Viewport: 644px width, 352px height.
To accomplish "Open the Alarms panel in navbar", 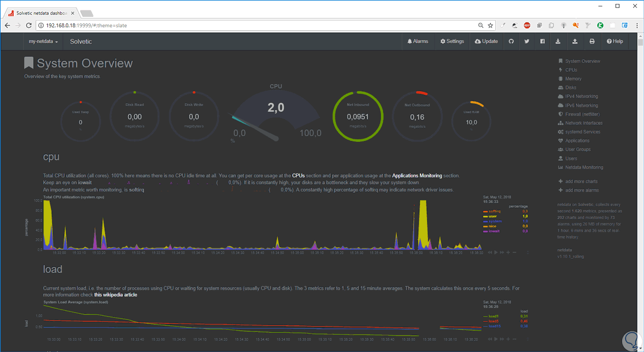I will [418, 42].
